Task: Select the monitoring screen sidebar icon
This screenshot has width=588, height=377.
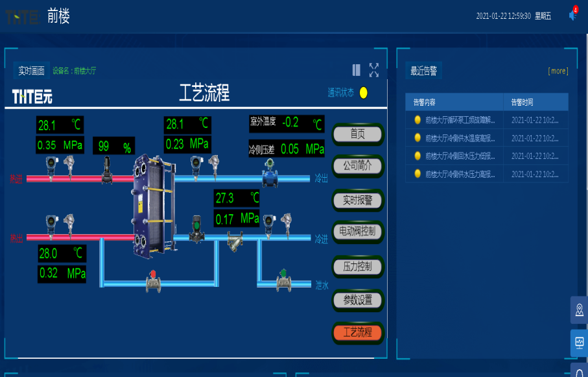Action: (x=579, y=342)
